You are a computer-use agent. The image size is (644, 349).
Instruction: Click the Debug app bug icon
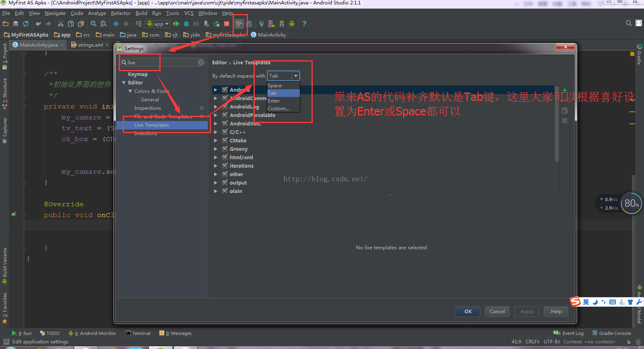[x=186, y=24]
